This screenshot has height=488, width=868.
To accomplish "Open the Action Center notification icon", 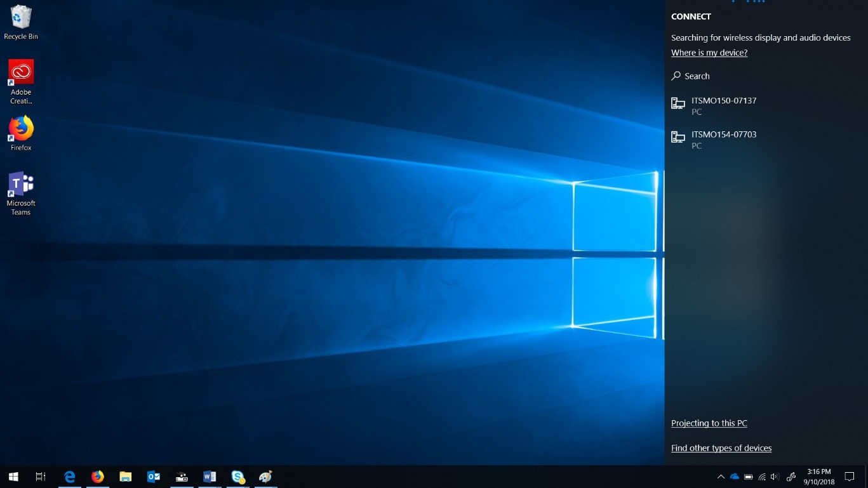I will [850, 477].
